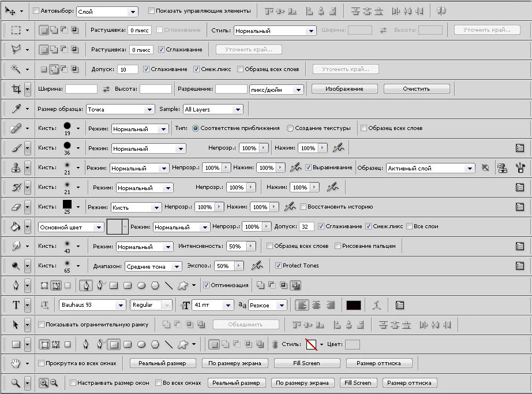The image size is (532, 394).
Task: Click the black text color swatch
Action: pos(353,304)
